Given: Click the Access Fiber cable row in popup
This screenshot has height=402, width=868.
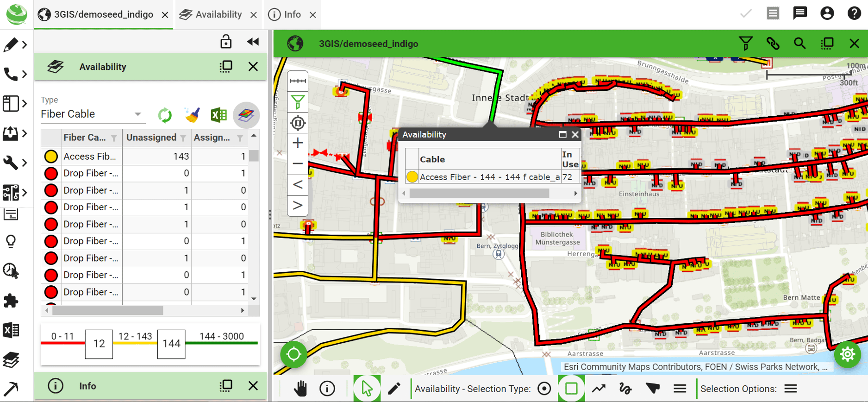Looking at the screenshot, I should [489, 177].
